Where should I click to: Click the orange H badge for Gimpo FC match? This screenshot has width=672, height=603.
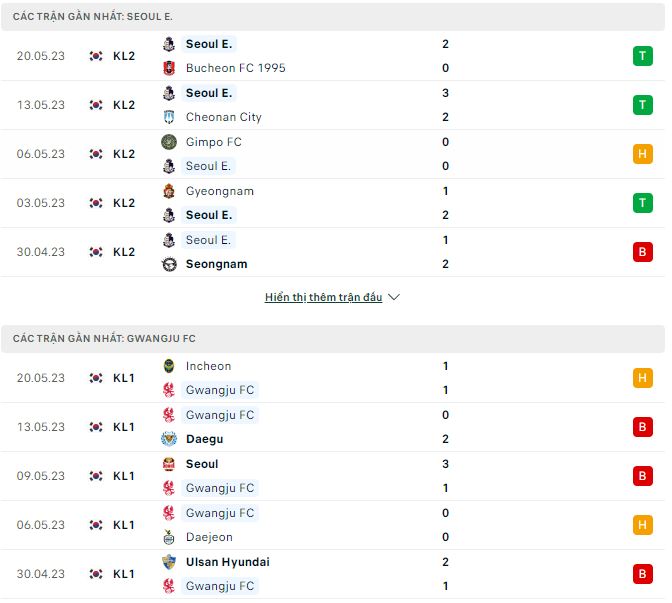(642, 154)
